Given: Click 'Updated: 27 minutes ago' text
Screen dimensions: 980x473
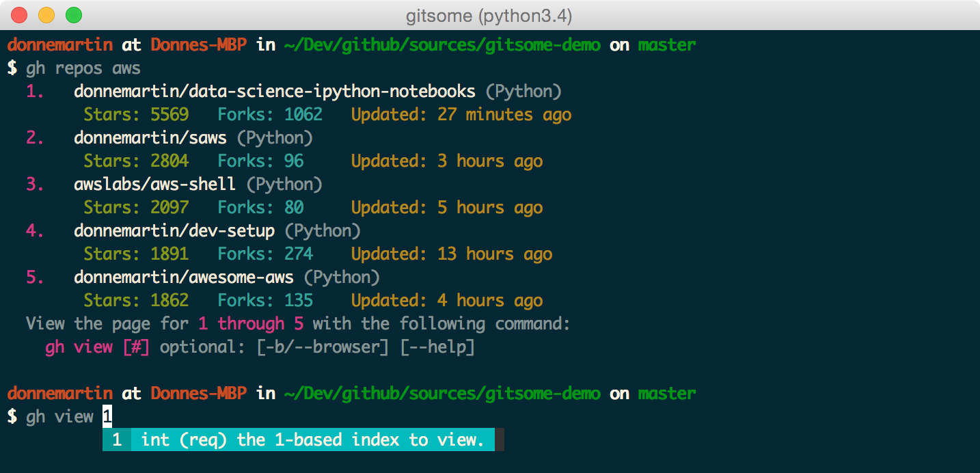Looking at the screenshot, I should [461, 114].
